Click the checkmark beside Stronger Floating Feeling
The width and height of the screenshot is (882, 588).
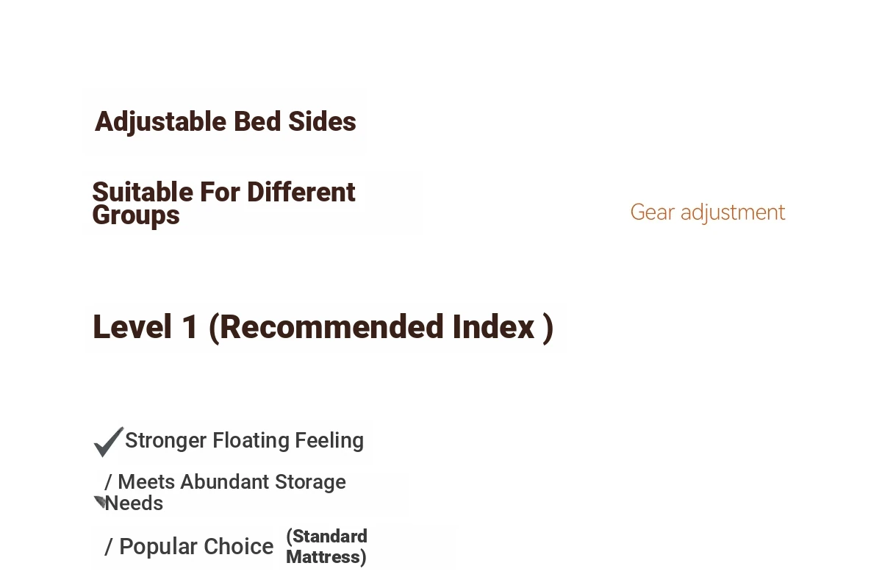point(109,441)
